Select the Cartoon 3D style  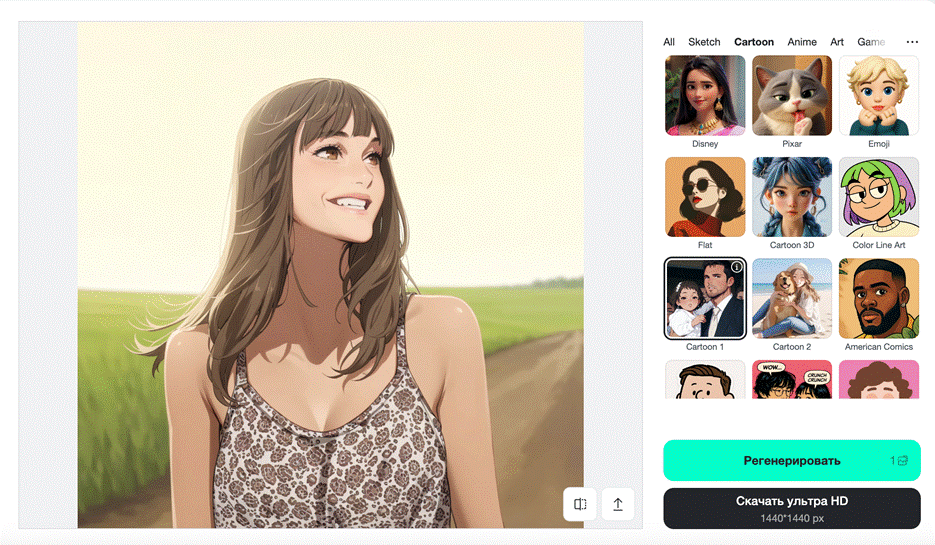click(x=792, y=197)
